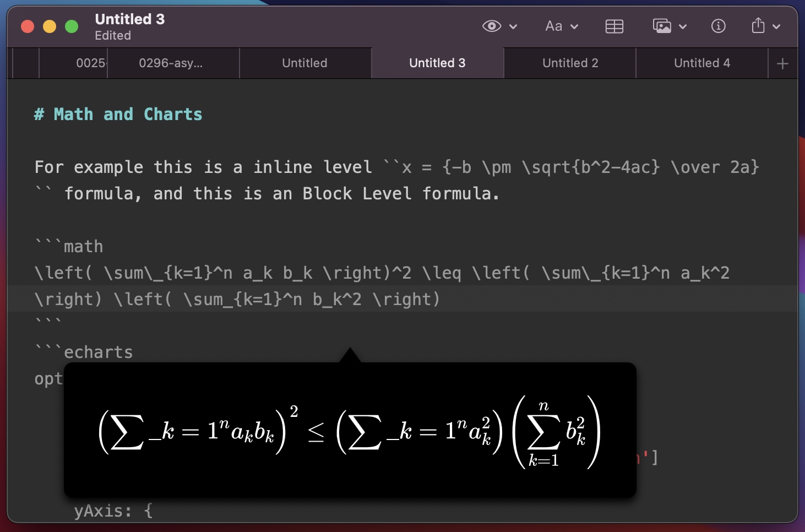The height and width of the screenshot is (532, 805).
Task: Click 'formula, and this is an Block Level' line
Action: pyautogui.click(x=267, y=193)
